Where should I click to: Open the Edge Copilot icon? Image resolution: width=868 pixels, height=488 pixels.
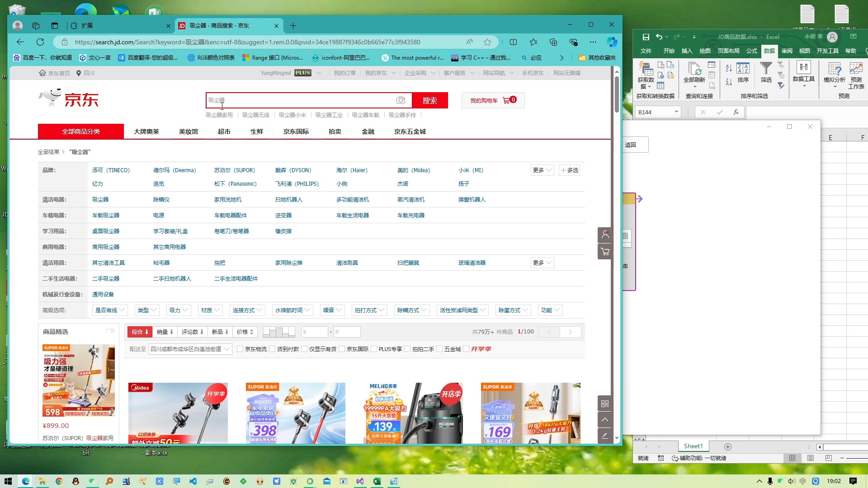pos(612,42)
